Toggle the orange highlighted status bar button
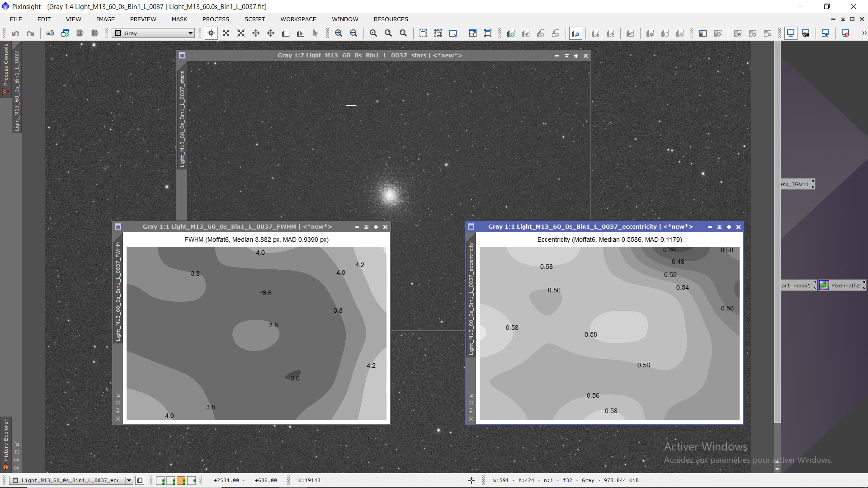The height and width of the screenshot is (488, 868). (x=181, y=480)
